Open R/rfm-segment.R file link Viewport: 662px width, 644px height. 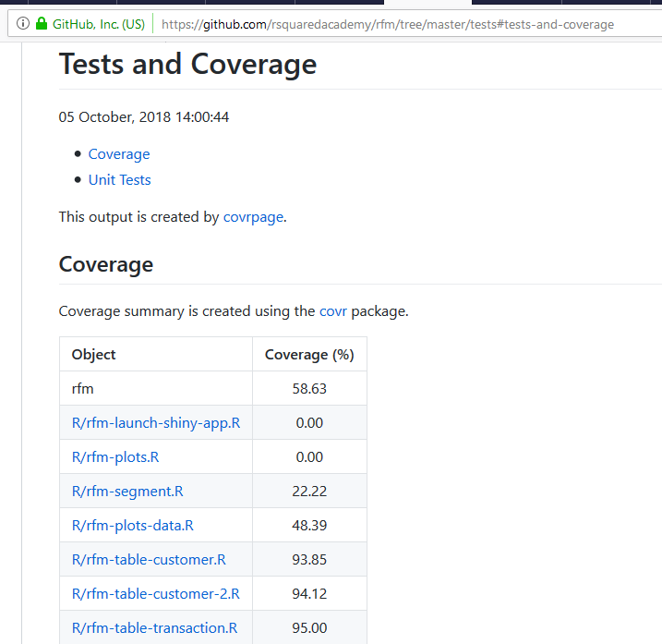pos(127,492)
